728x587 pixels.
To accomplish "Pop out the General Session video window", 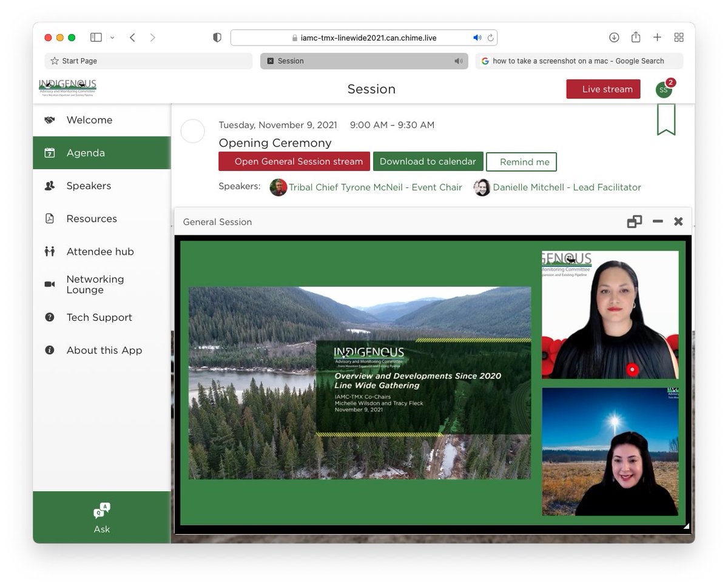I will 635,222.
